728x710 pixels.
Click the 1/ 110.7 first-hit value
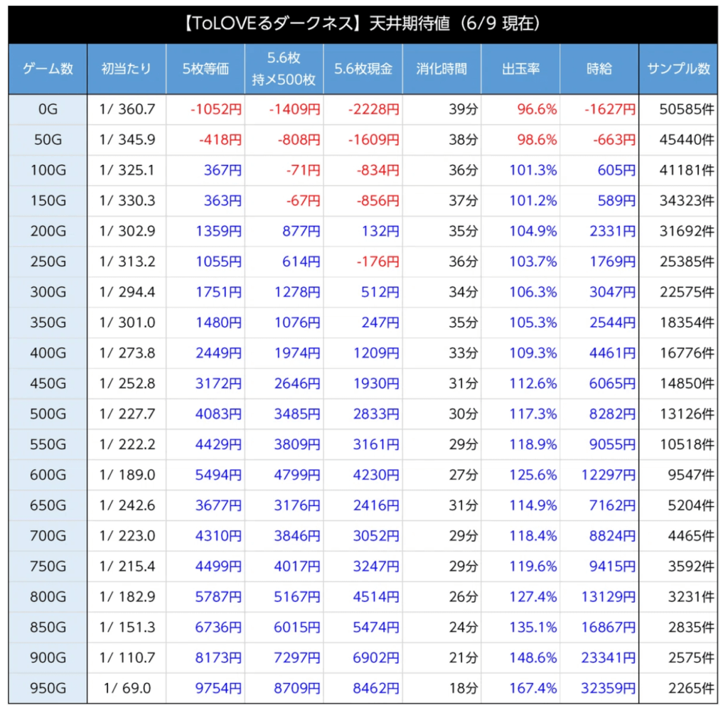127,657
